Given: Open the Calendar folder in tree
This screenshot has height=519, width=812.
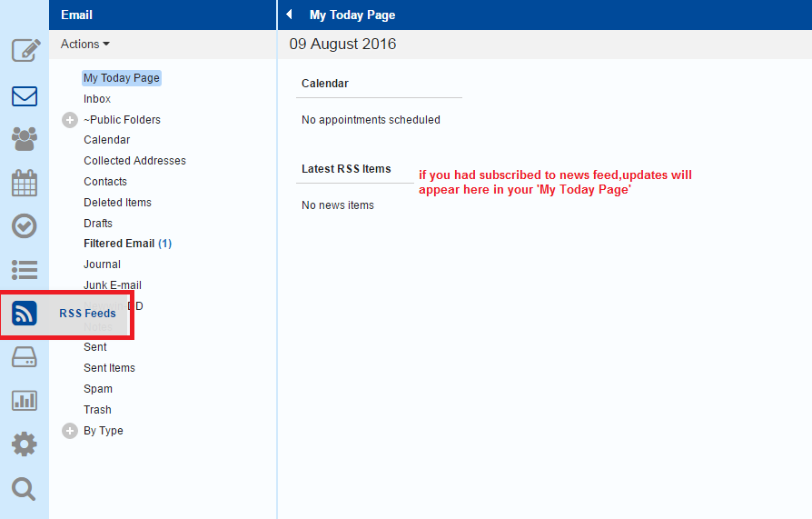Looking at the screenshot, I should 106,140.
